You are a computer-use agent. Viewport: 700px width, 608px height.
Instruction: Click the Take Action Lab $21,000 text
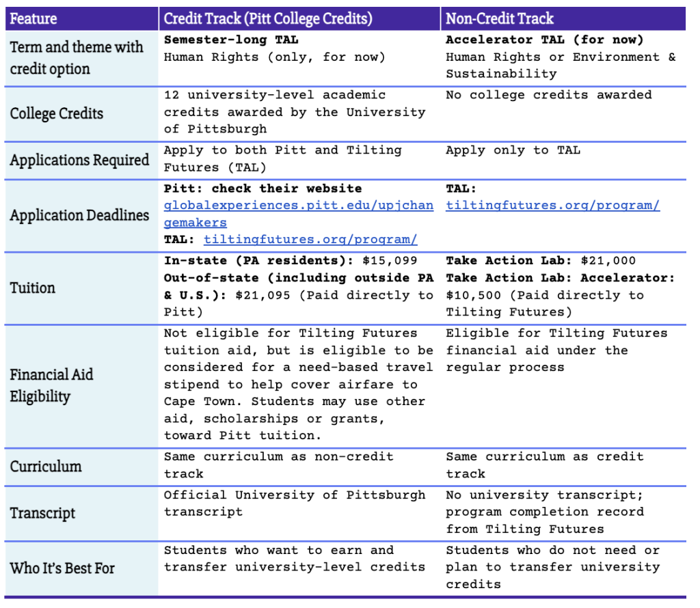540,261
